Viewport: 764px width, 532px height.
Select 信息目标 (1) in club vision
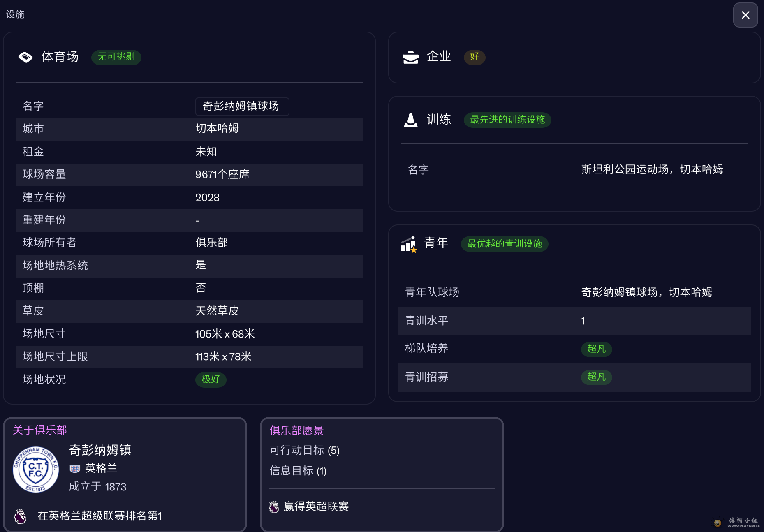click(x=298, y=471)
